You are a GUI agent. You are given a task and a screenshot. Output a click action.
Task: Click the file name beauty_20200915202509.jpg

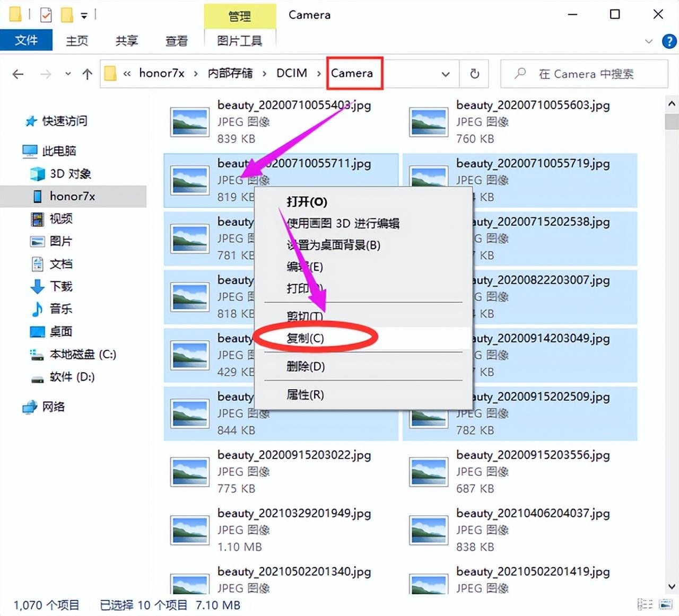coord(540,397)
